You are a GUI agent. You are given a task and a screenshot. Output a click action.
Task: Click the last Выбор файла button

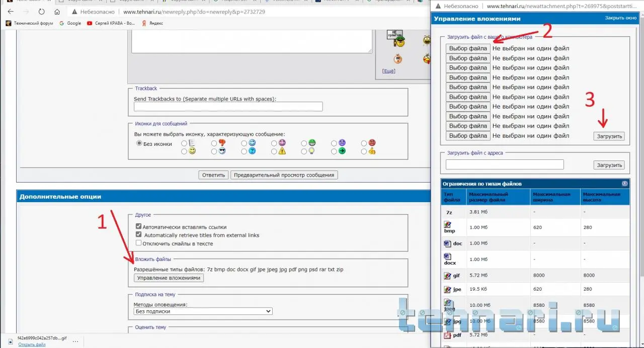point(468,136)
